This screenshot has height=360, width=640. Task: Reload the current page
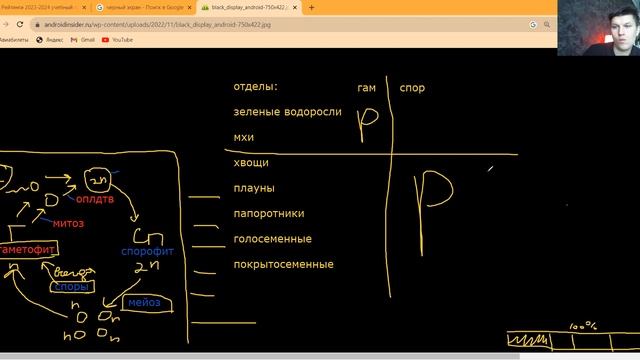[20, 24]
